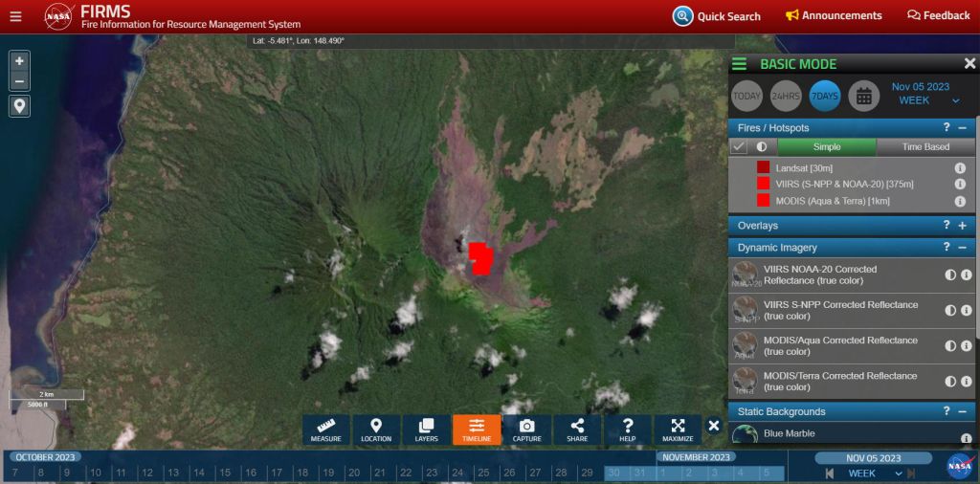Open the main hamburger menu
Image resolution: width=980 pixels, height=484 pixels.
(x=15, y=15)
